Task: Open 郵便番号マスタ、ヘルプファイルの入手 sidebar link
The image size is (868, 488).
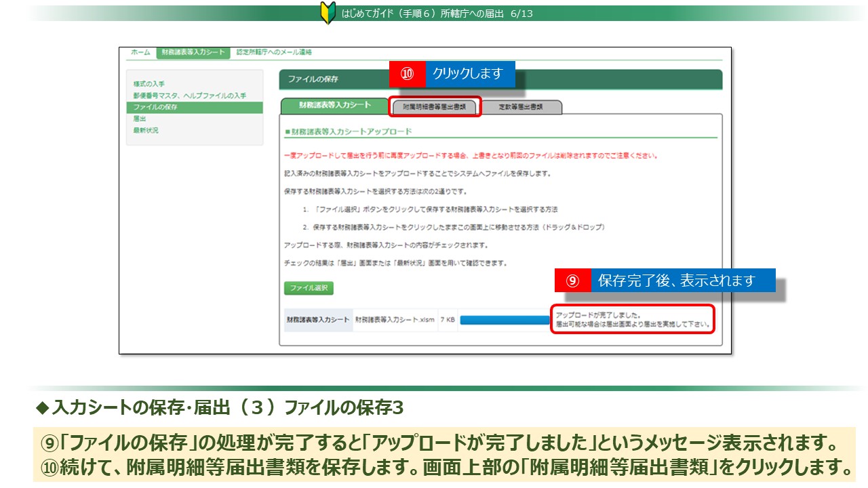Action: pyautogui.click(x=189, y=96)
